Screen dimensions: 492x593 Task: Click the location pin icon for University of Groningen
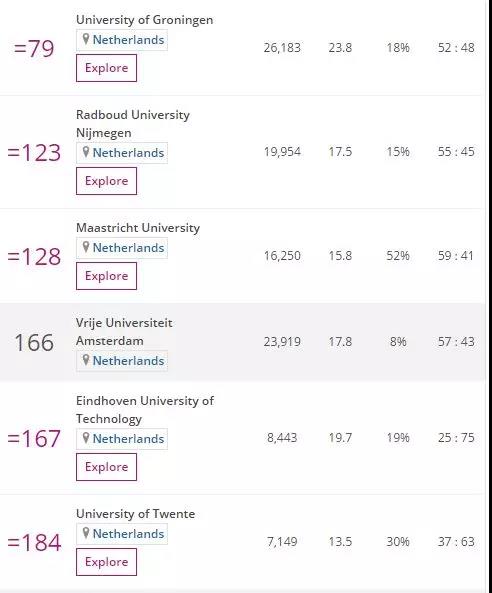tap(86, 39)
